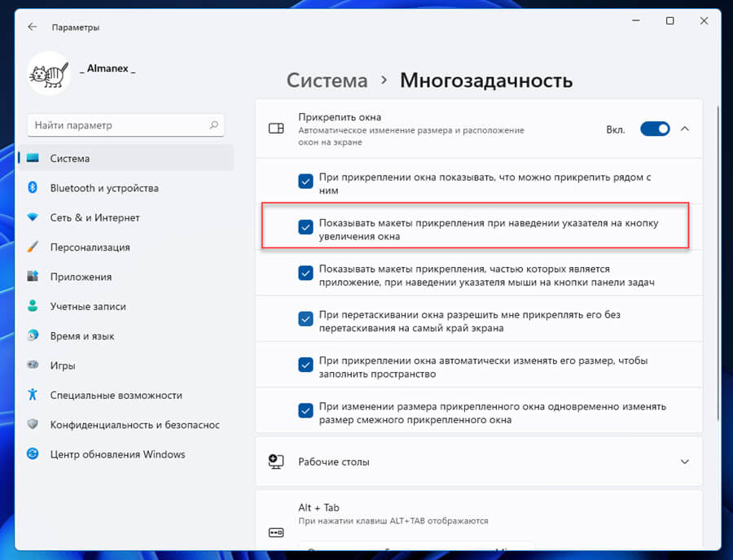Open 'Сеть & и Интернет' sidebar entry
The width and height of the screenshot is (733, 560).
126,217
